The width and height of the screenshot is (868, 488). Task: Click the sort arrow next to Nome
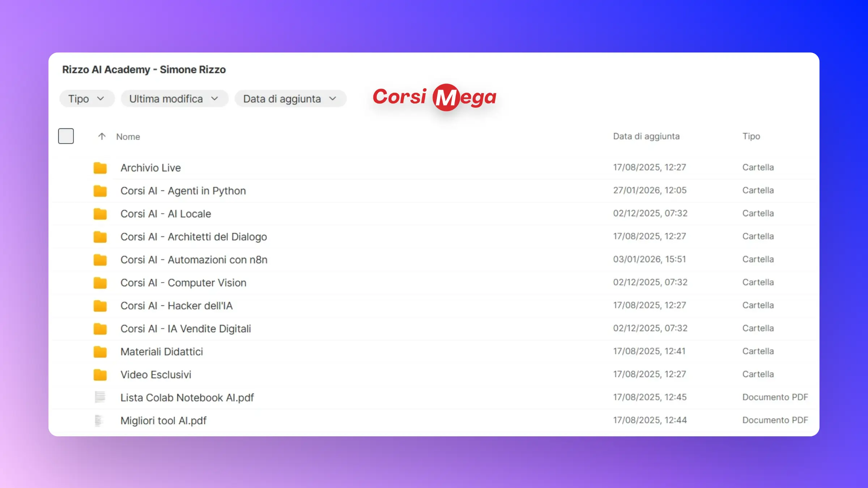[x=102, y=136]
